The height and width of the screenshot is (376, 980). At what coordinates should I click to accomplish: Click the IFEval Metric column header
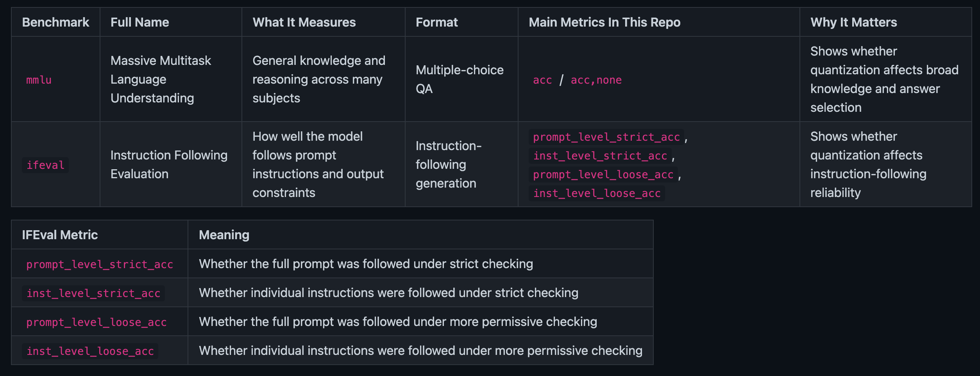pyautogui.click(x=60, y=235)
